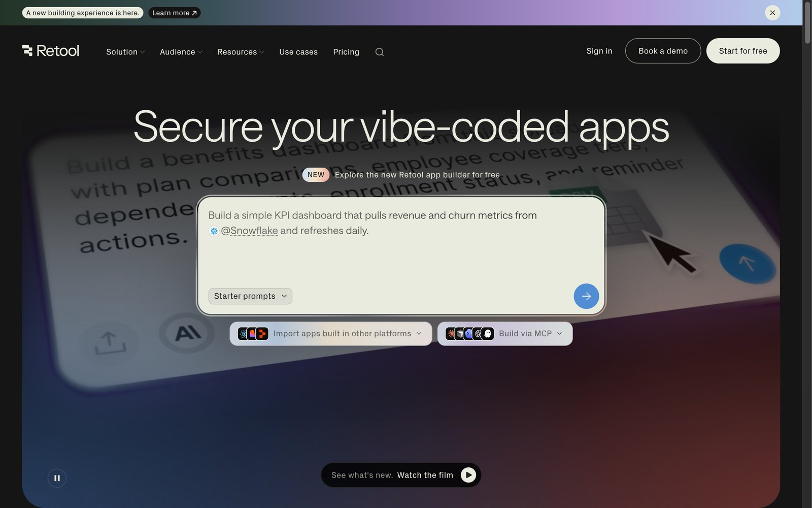
Task: Click the 'A new building experience is here.' text
Action: point(83,13)
